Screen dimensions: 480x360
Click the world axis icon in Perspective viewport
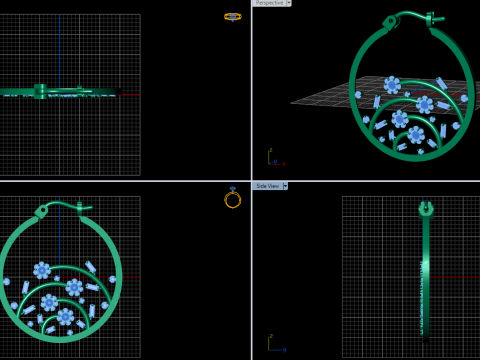pos(276,157)
